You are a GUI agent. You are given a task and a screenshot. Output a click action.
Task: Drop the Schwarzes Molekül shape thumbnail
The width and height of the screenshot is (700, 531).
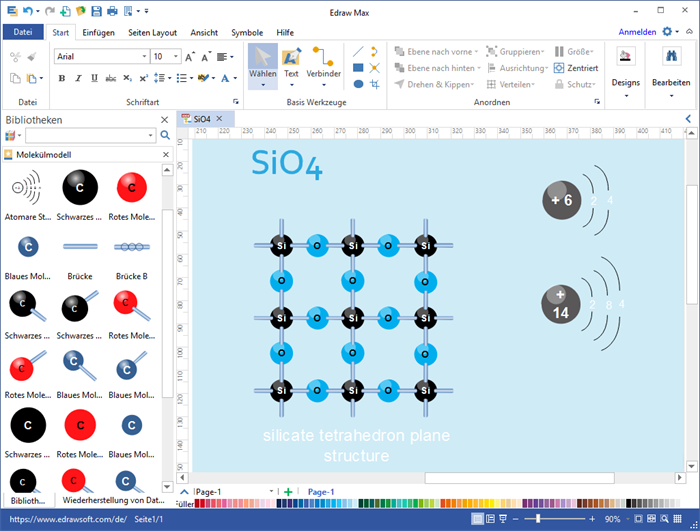(80, 188)
